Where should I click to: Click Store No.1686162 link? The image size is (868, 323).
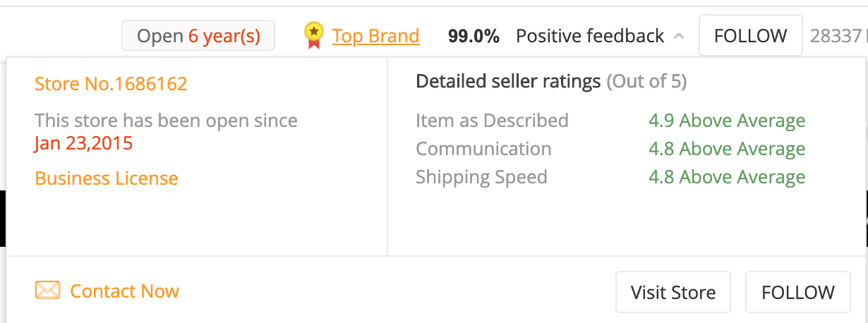coord(111,84)
